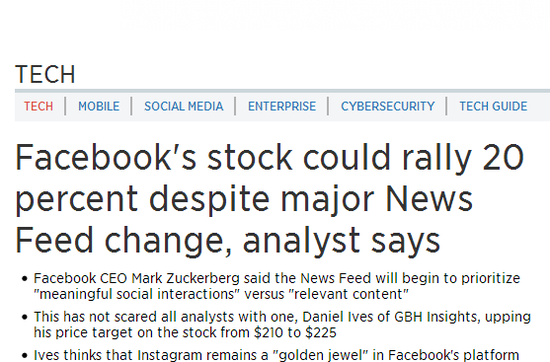Image resolution: width=550 pixels, height=362 pixels.
Task: Switch to the SOCIAL MEDIA tab
Action: pos(183,106)
